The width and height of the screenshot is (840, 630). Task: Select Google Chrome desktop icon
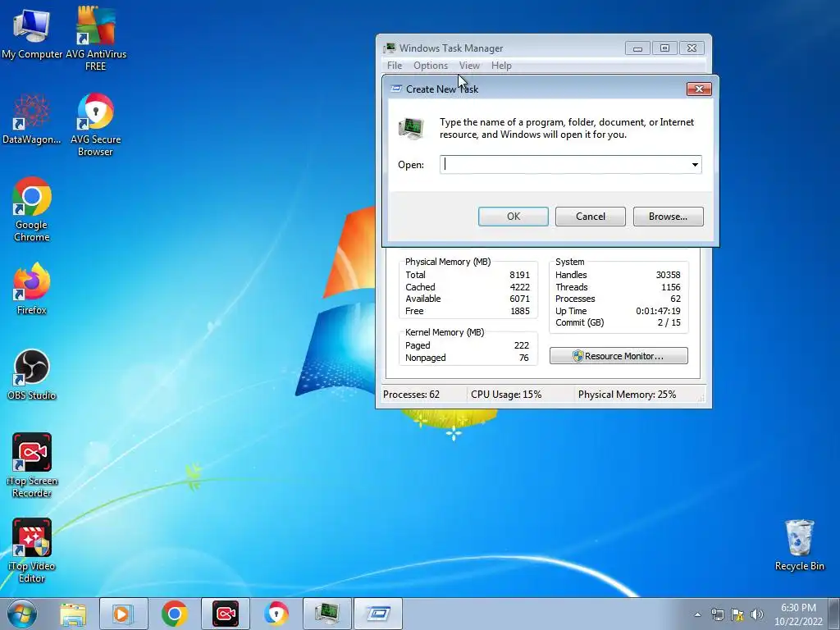coord(32,209)
